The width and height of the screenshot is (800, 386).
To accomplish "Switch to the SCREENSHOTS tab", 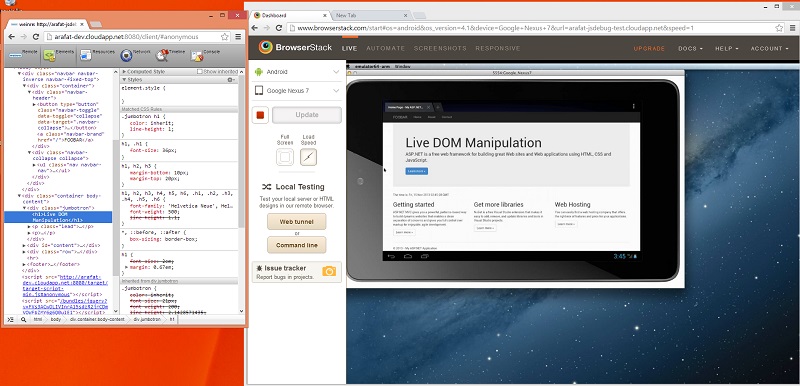I will pos(440,48).
